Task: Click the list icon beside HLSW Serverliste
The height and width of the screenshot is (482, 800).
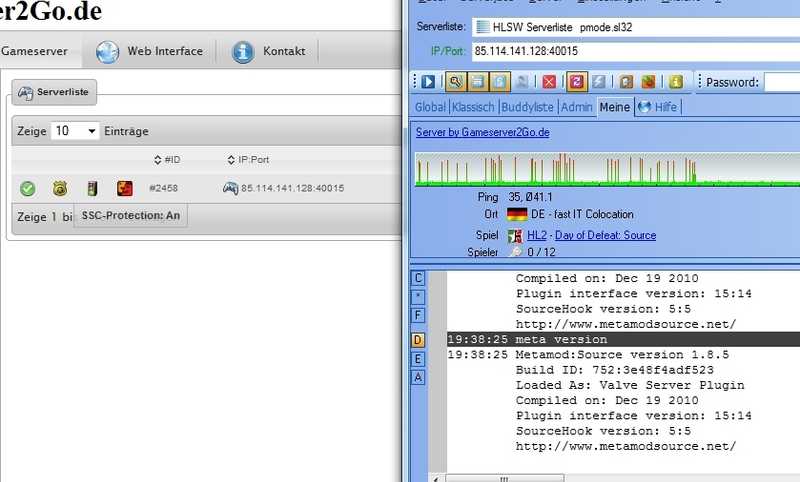Action: (482, 27)
